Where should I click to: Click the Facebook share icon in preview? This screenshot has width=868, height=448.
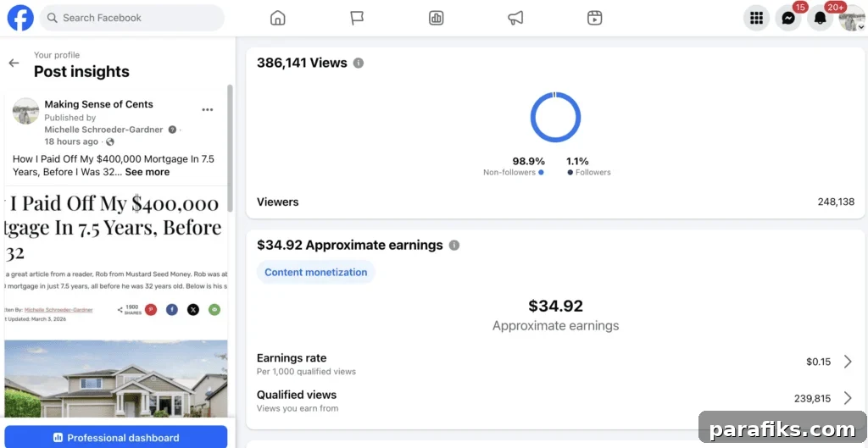pyautogui.click(x=172, y=310)
